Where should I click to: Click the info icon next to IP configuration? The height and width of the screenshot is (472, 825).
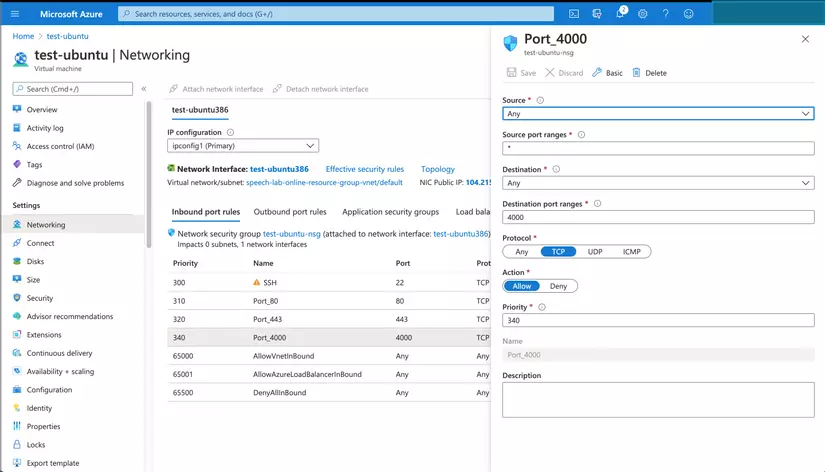pos(230,132)
